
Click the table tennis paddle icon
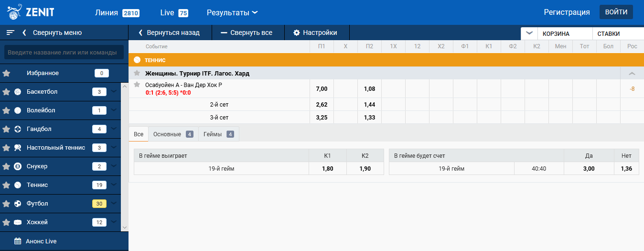click(18, 148)
